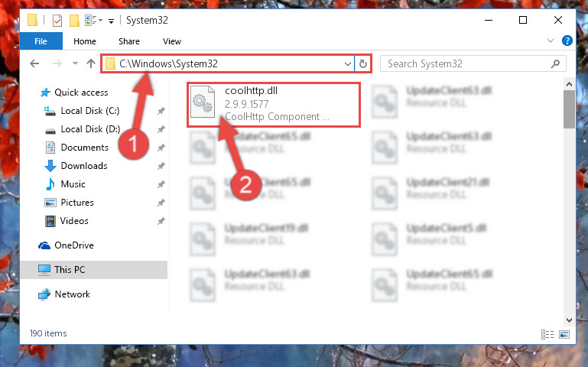Screen dimensions: 588x367
Task: Open the recent locations dropdown arrow
Action: [75, 63]
